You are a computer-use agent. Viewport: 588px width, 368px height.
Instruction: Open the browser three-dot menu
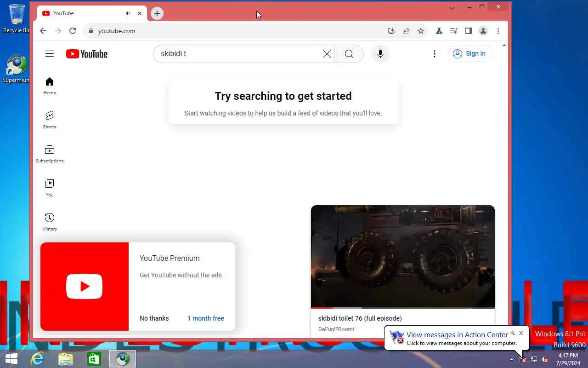tap(498, 31)
